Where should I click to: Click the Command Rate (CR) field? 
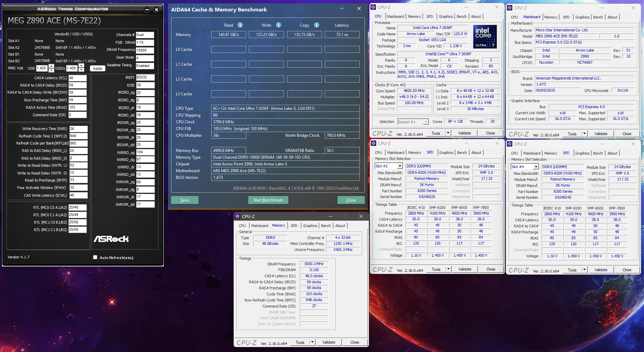(77, 115)
